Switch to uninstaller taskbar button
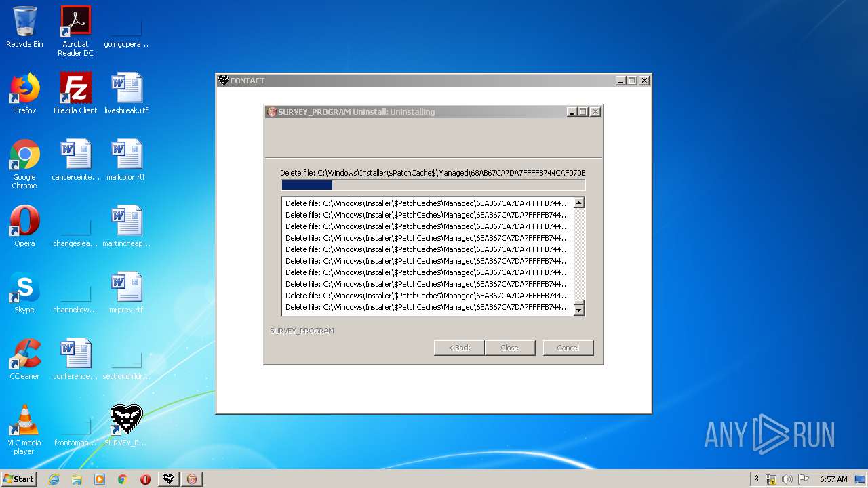The height and width of the screenshot is (488, 868). [x=192, y=479]
